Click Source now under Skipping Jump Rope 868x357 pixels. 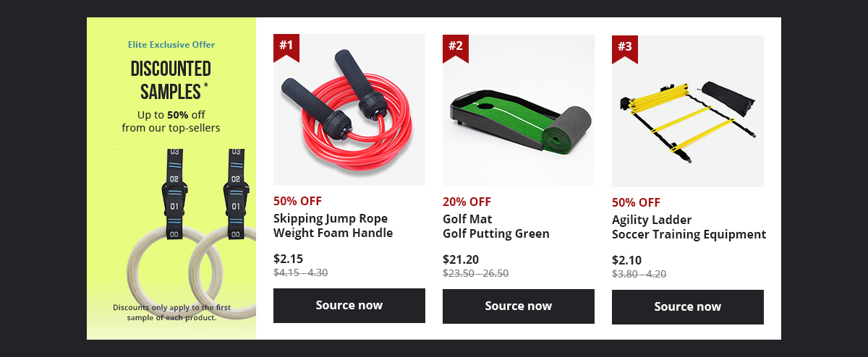point(349,305)
